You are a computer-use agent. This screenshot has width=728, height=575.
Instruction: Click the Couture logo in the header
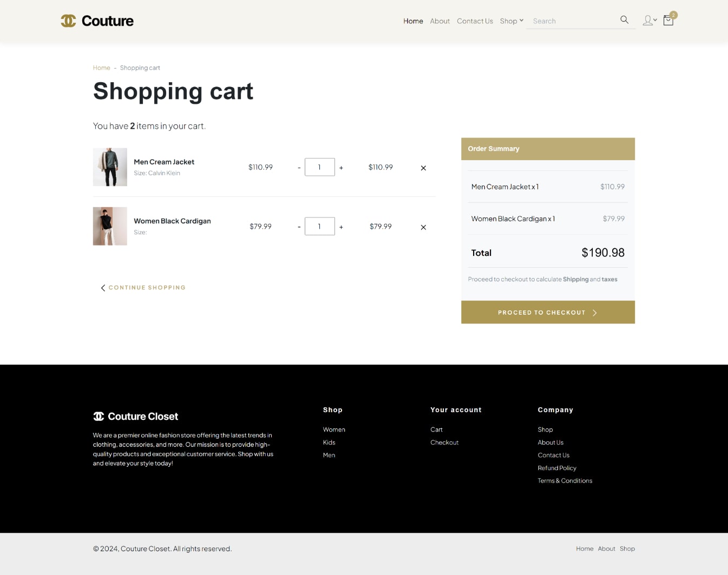(x=97, y=21)
